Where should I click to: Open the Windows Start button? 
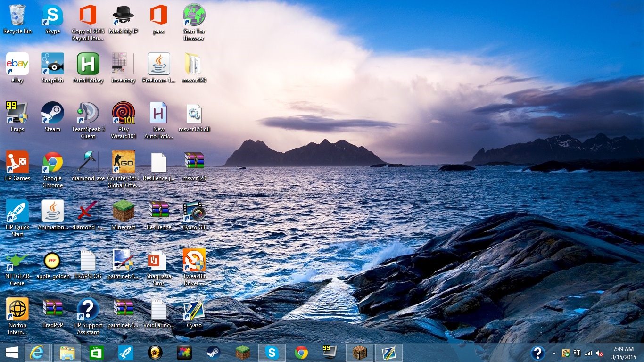[x=11, y=352]
